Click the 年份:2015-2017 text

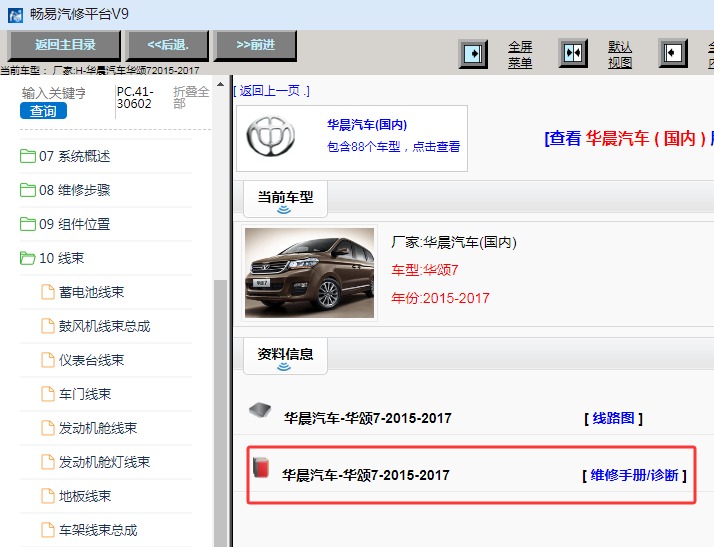click(x=440, y=298)
